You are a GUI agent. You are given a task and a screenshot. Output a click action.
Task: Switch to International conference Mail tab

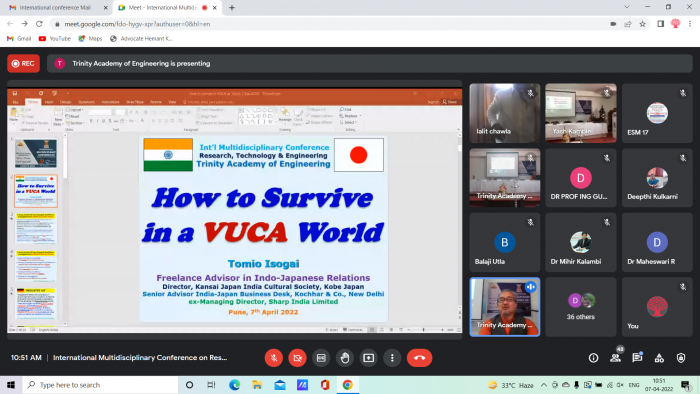(x=55, y=8)
